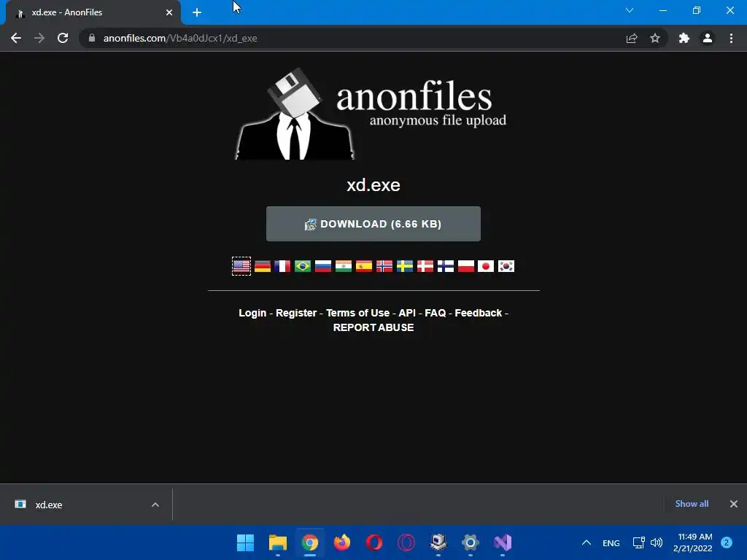The height and width of the screenshot is (560, 747).
Task: Select the US flag language
Action: 241,266
